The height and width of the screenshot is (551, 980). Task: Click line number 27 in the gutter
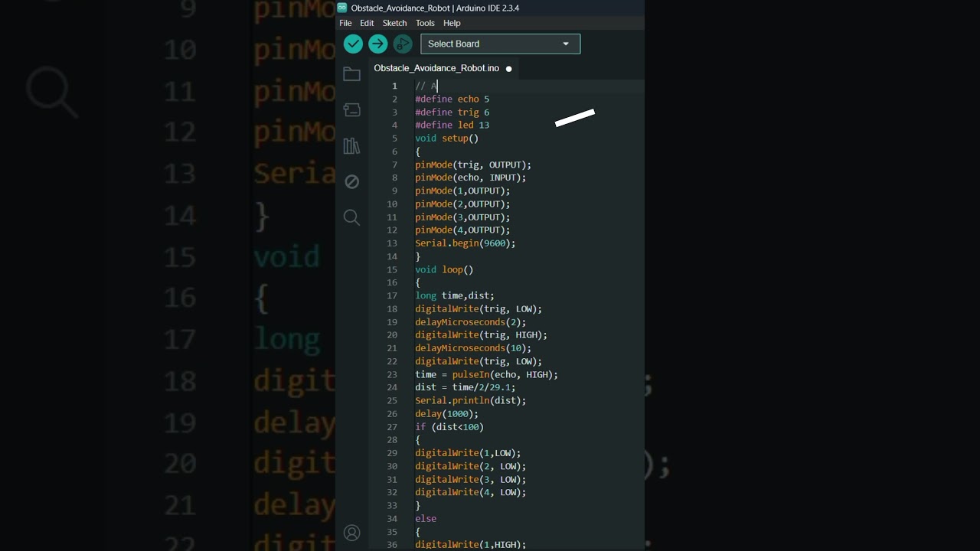pyautogui.click(x=392, y=427)
